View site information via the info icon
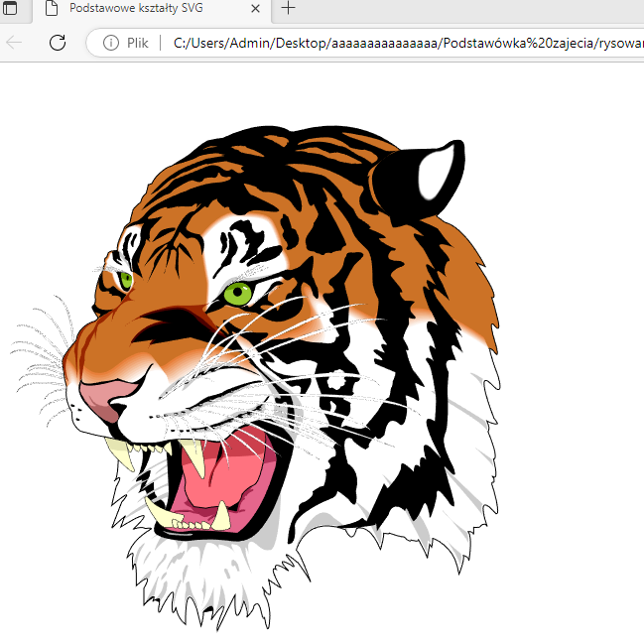 111,43
